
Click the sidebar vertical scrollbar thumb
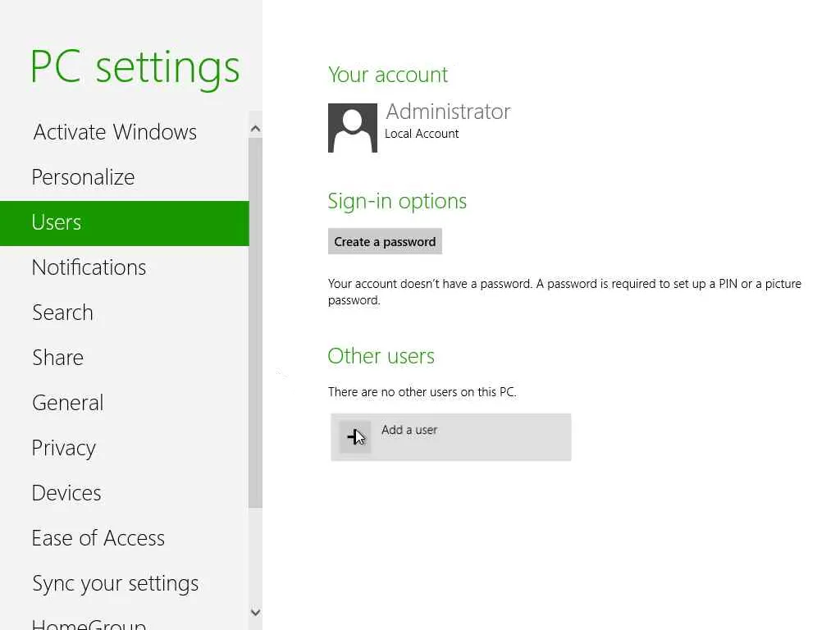click(255, 320)
